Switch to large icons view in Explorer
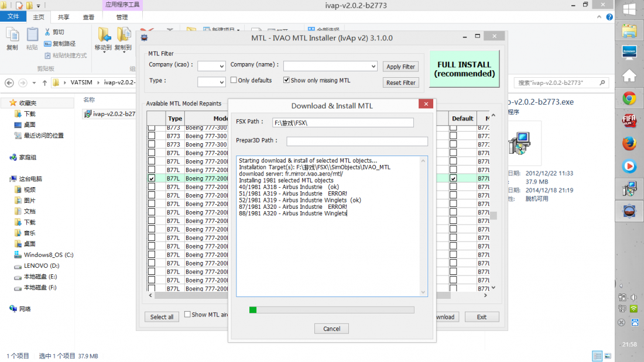Viewport: 644px width, 362px height. click(x=608, y=356)
